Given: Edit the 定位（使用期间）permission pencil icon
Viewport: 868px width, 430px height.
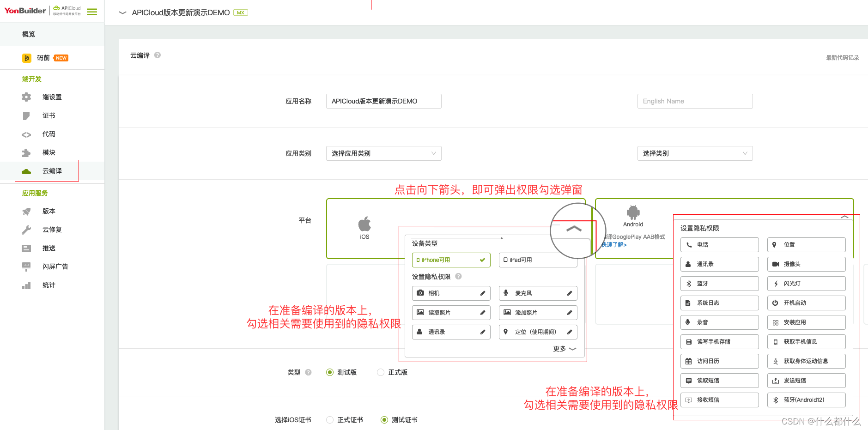Looking at the screenshot, I should pyautogui.click(x=570, y=332).
